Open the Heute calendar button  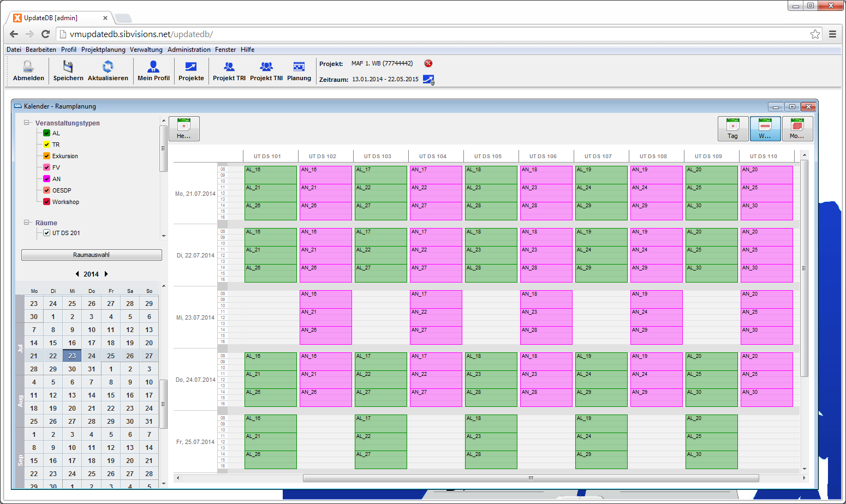[x=184, y=128]
